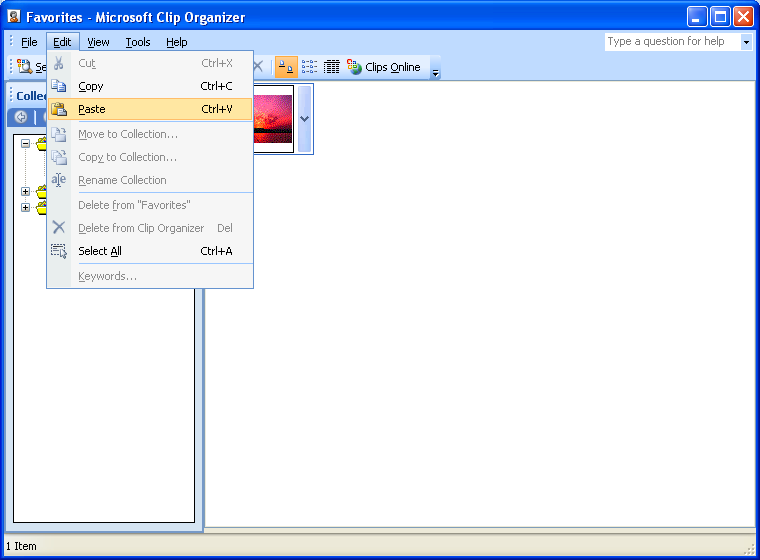Click the Move to Collection icon
This screenshot has height=560, width=760.
pos(59,134)
